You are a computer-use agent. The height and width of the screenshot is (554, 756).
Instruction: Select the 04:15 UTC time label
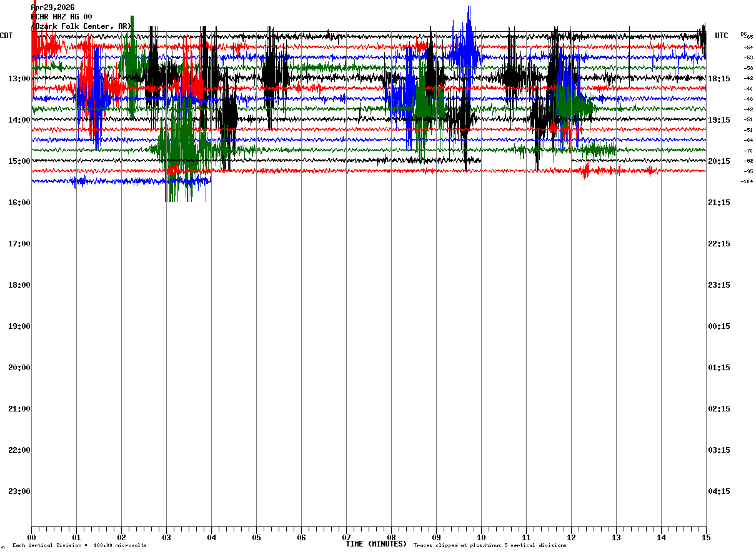click(719, 491)
